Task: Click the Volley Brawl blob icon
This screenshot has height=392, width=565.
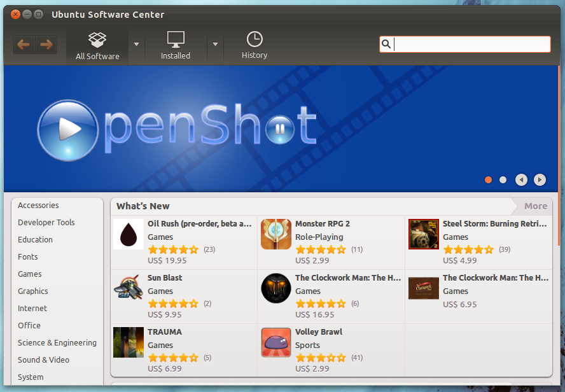Action: 276,342
